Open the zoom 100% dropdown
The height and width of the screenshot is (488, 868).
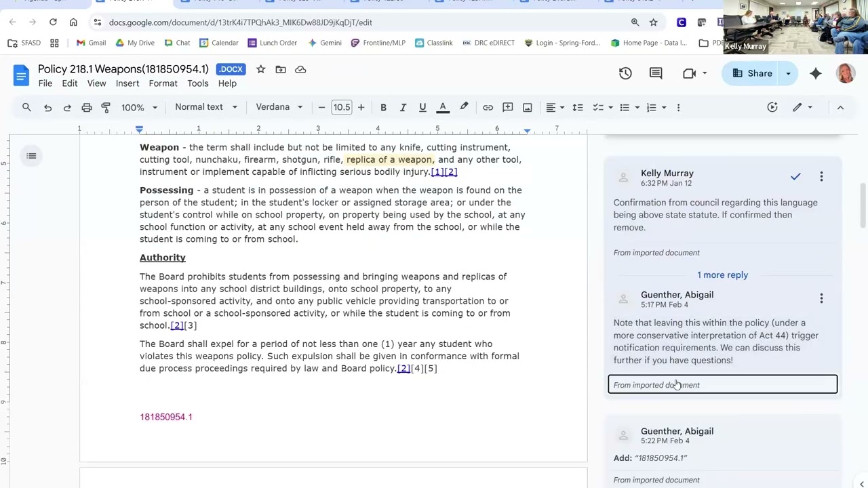139,107
